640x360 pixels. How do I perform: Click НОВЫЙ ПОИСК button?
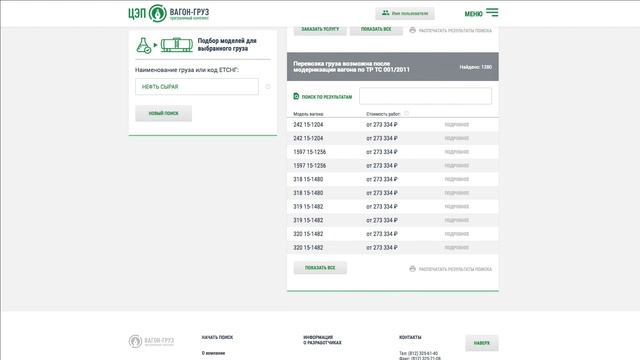163,113
